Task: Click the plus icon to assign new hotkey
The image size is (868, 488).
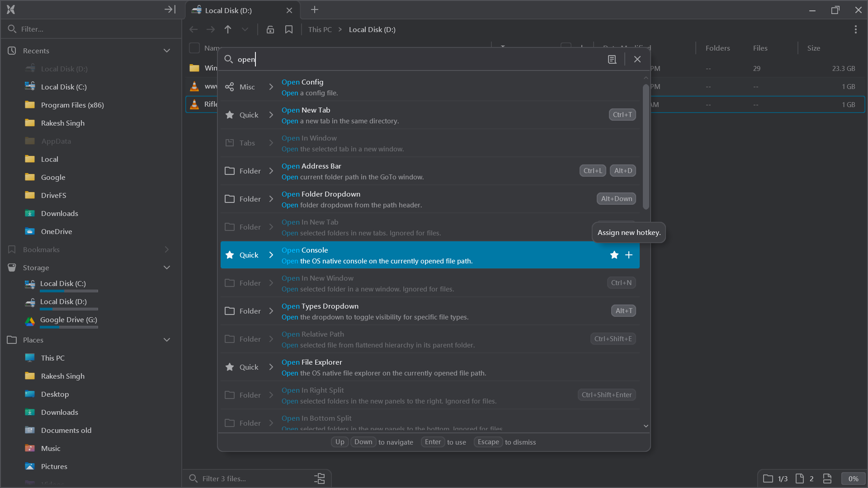Action: (x=629, y=255)
